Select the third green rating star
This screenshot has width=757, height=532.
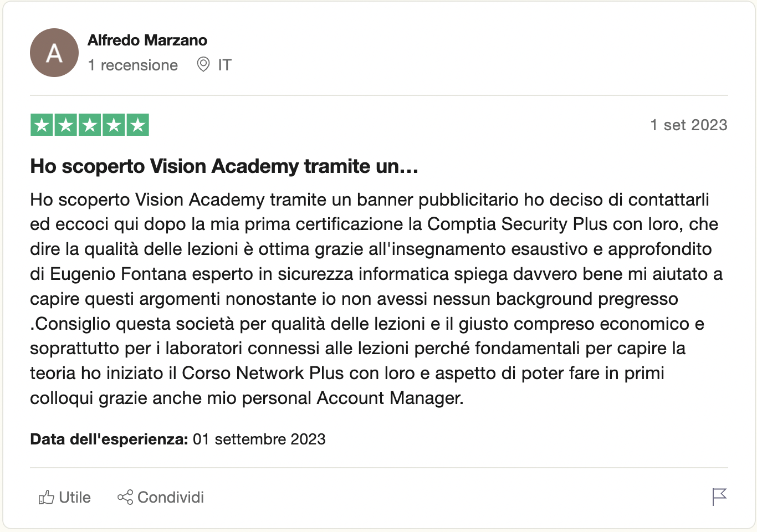(x=90, y=125)
